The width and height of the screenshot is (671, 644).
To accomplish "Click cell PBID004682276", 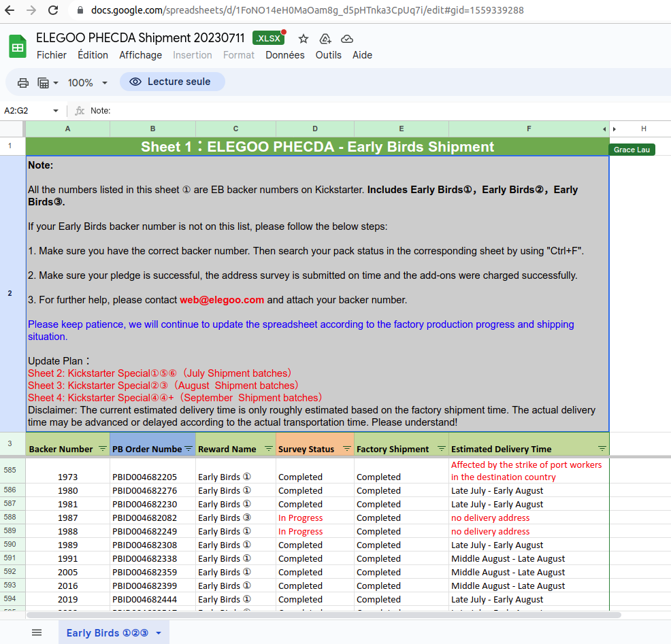I will point(152,490).
